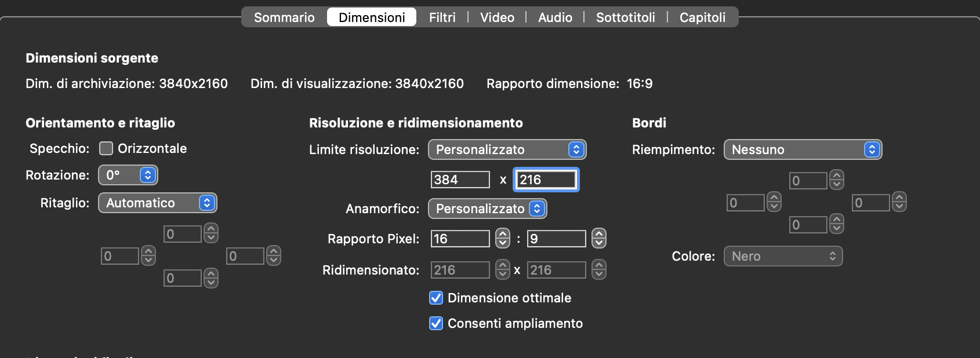Click the left border stepper under Bordi

click(x=774, y=202)
